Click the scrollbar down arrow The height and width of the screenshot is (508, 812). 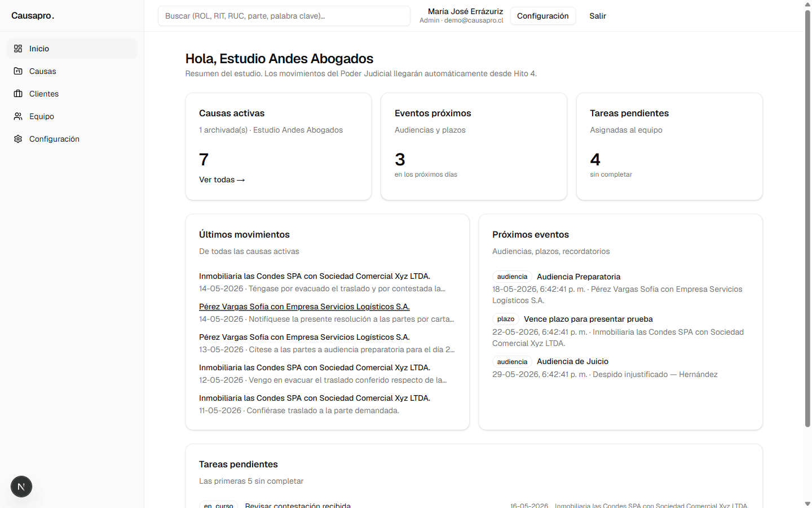coord(807,503)
